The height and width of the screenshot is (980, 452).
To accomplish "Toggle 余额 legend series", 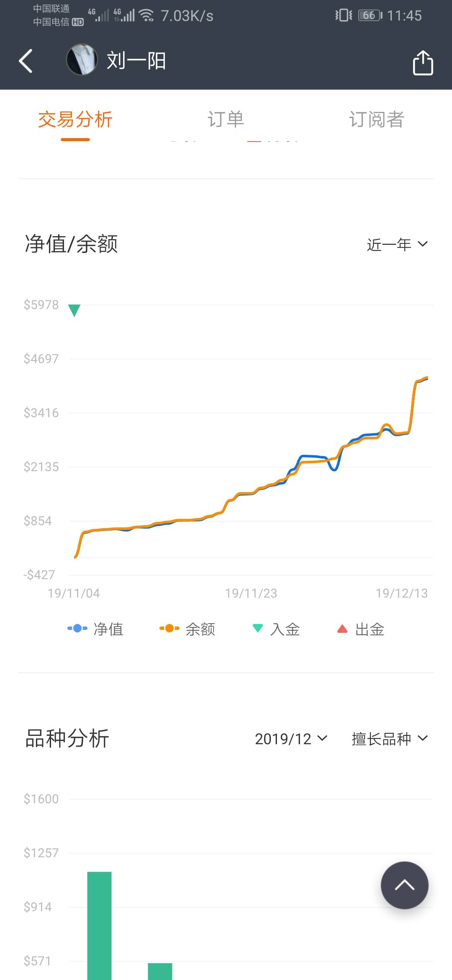I will point(187,629).
